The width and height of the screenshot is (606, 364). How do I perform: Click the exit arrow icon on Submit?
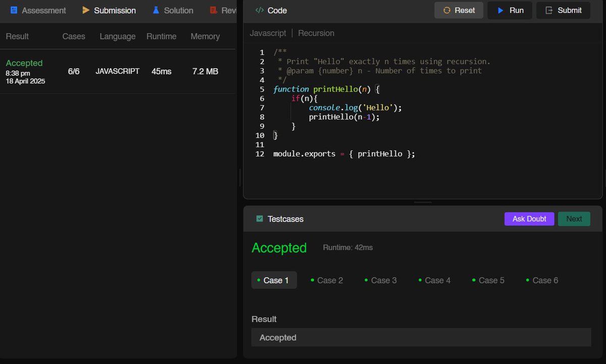(x=549, y=10)
